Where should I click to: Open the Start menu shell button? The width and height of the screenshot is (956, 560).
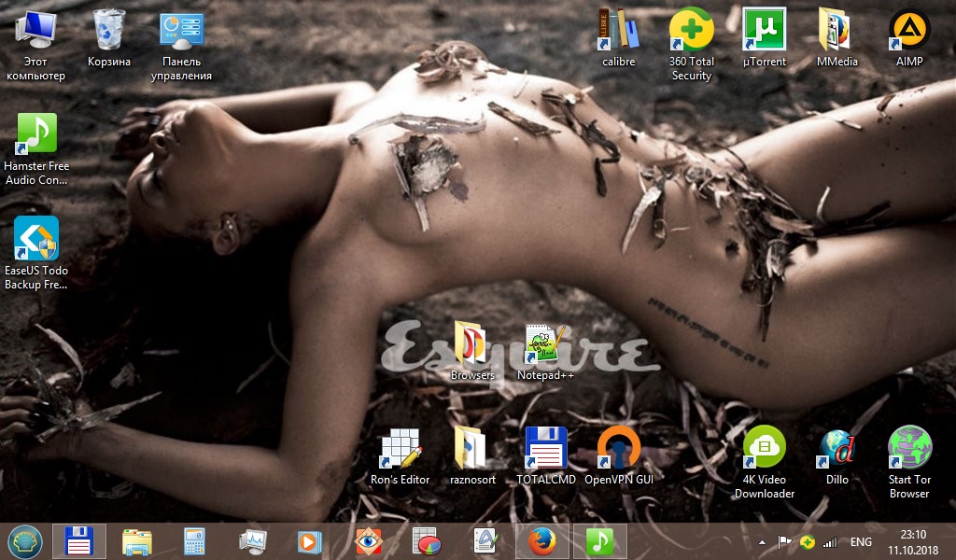click(24, 541)
